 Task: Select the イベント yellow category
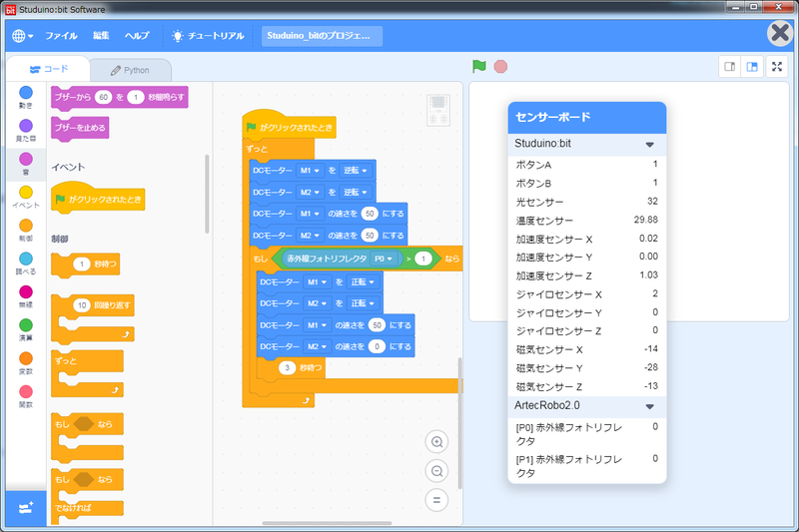point(26,197)
